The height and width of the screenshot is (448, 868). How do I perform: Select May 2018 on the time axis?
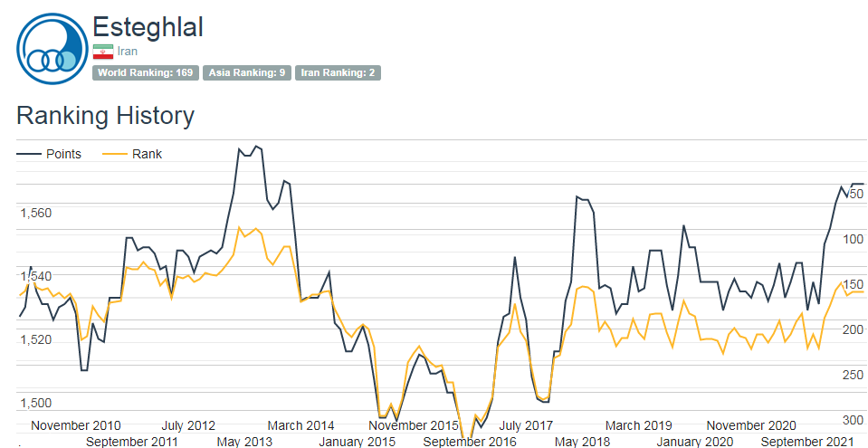tap(582, 441)
